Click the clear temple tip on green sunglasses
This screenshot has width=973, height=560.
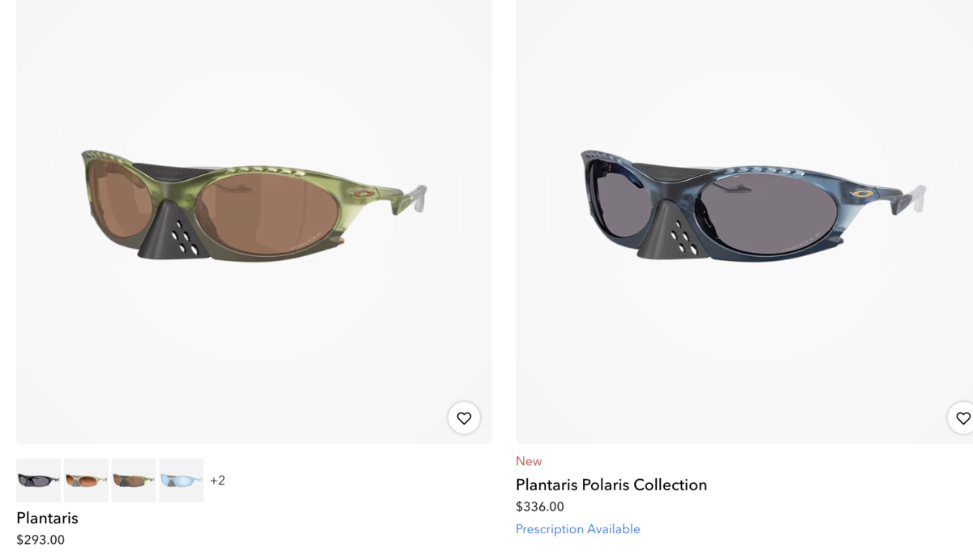(x=417, y=198)
